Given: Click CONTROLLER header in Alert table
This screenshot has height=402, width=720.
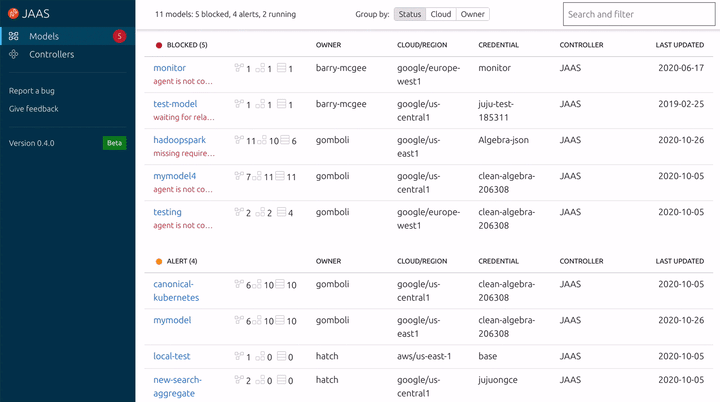Looking at the screenshot, I should click(581, 261).
